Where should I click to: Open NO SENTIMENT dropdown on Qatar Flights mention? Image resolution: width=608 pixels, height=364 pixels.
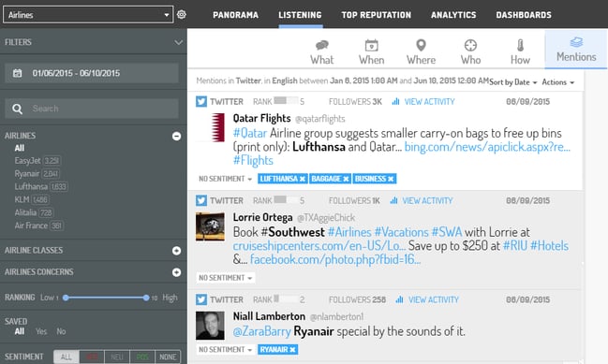(225, 179)
